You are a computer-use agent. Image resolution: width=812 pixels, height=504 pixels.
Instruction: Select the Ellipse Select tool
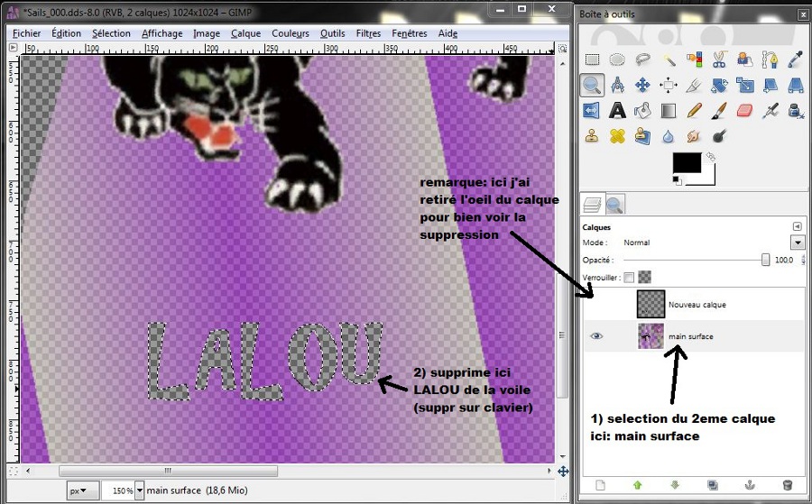point(617,60)
